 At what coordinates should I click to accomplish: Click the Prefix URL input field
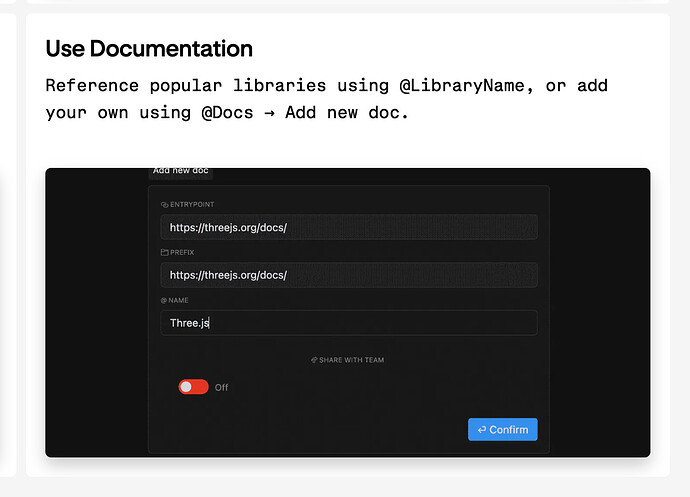[349, 275]
